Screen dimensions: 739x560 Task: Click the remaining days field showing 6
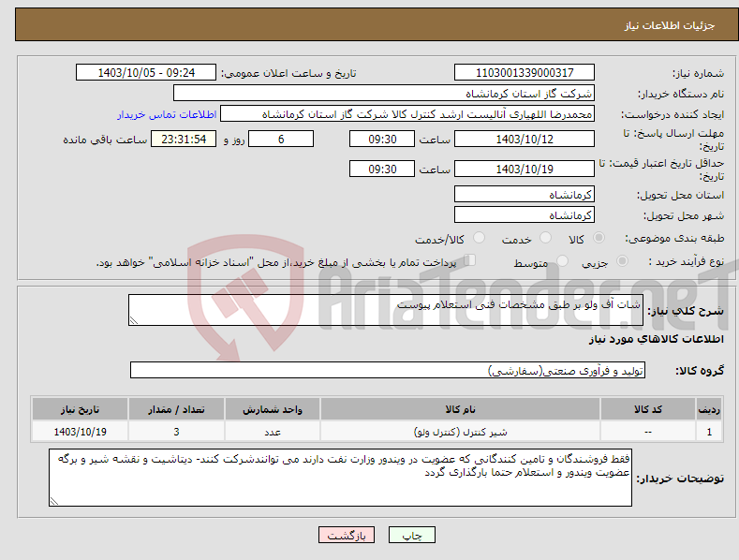[x=281, y=139]
